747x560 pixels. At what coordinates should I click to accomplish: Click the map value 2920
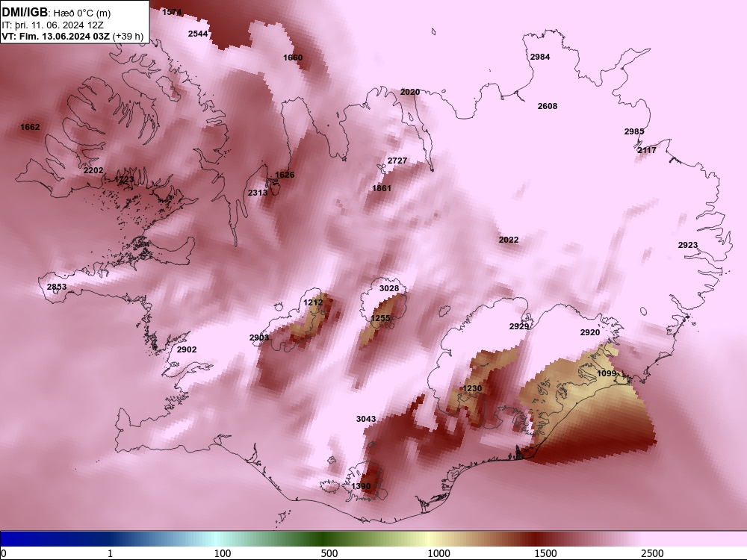590,332
